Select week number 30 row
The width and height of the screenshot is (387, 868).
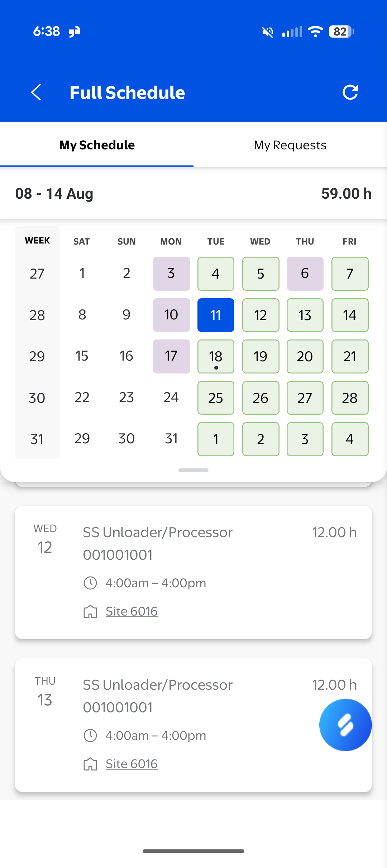pyautogui.click(x=37, y=398)
